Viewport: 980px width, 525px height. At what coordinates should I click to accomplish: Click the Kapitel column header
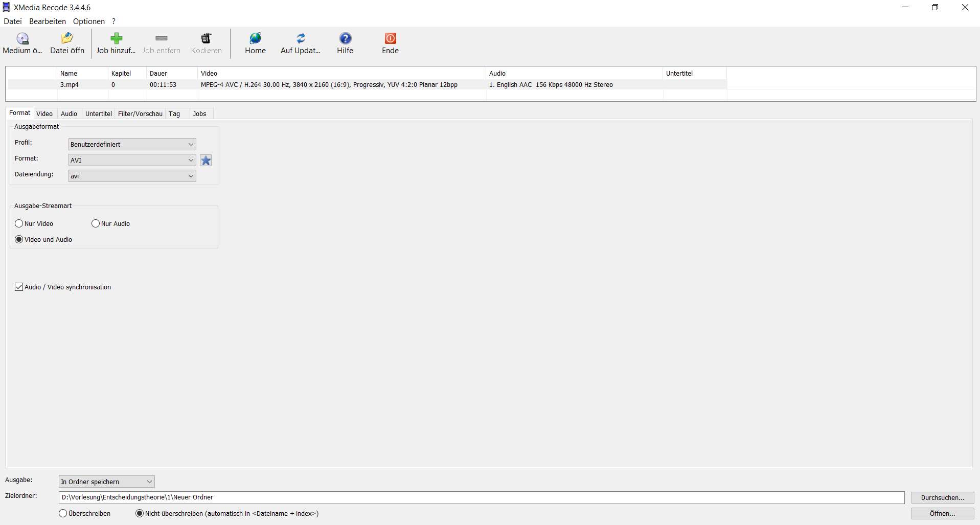(127, 73)
